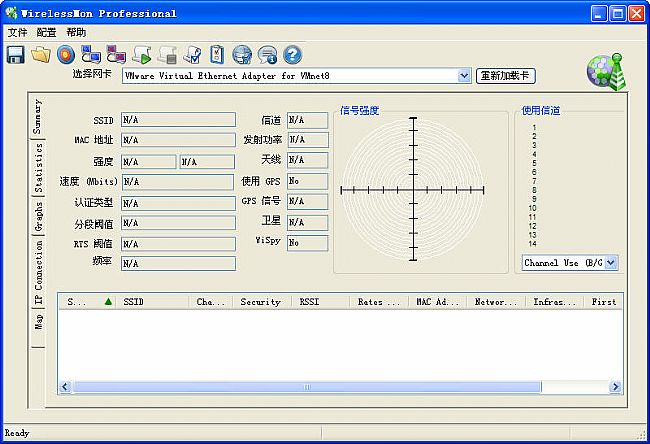
Task: Click the 信道 value field
Action: pos(308,120)
